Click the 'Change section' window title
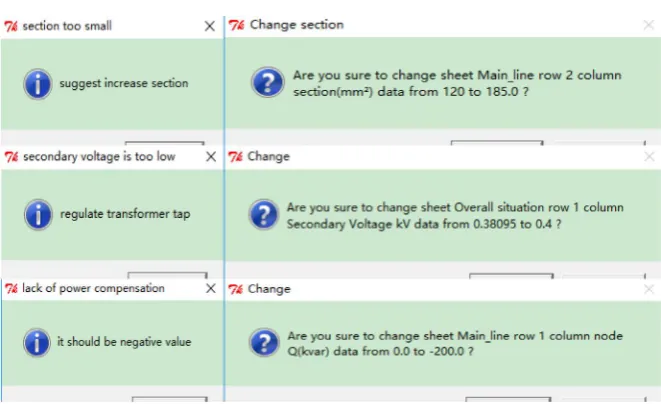The height and width of the screenshot is (404, 661). pos(297,25)
